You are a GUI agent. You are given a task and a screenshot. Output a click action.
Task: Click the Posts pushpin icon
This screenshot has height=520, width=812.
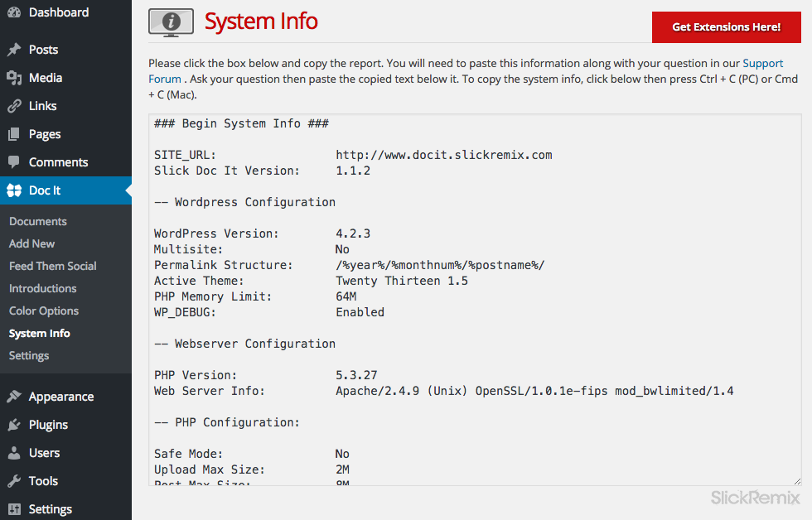pyautogui.click(x=14, y=50)
